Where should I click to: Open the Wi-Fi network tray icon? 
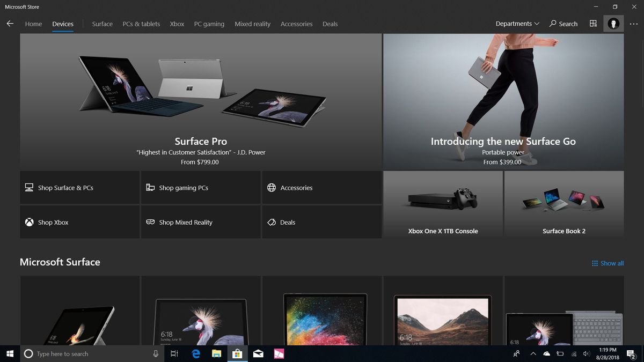[574, 353]
